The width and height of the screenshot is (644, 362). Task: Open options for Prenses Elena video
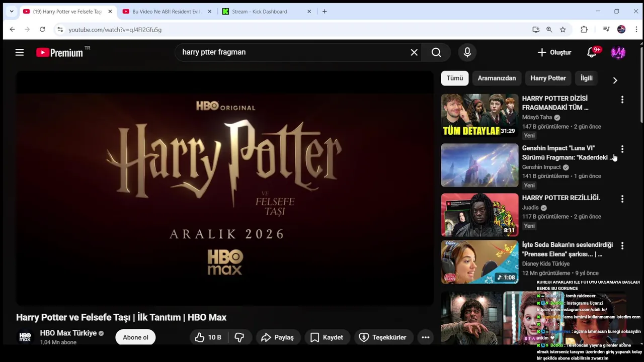pyautogui.click(x=622, y=246)
